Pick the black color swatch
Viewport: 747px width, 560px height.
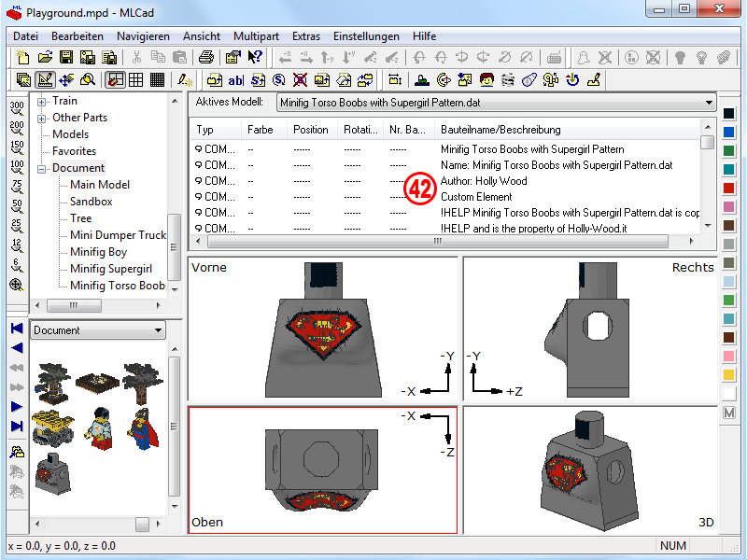coord(729,113)
